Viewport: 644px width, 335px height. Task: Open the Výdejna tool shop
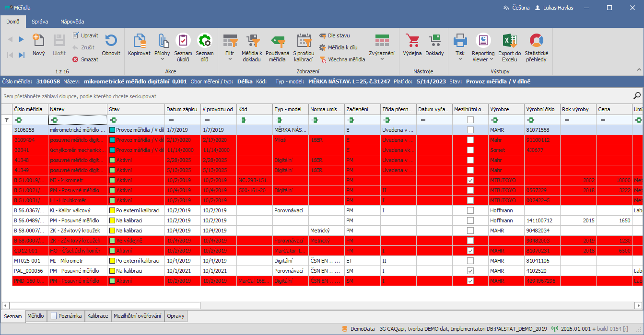(412, 45)
